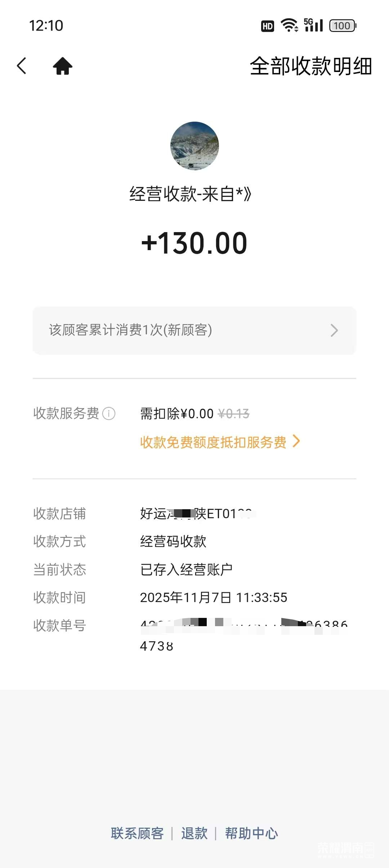Open 收款免费额度抵扣服务费 link
This screenshot has height=868, width=389.
213,442
